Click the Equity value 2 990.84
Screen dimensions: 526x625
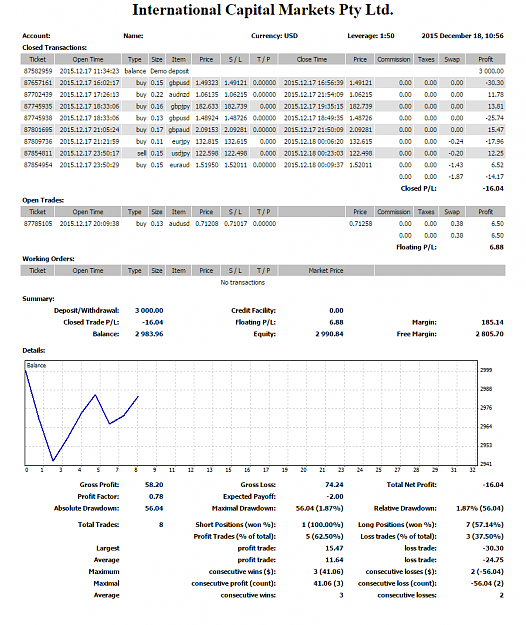[x=329, y=334]
